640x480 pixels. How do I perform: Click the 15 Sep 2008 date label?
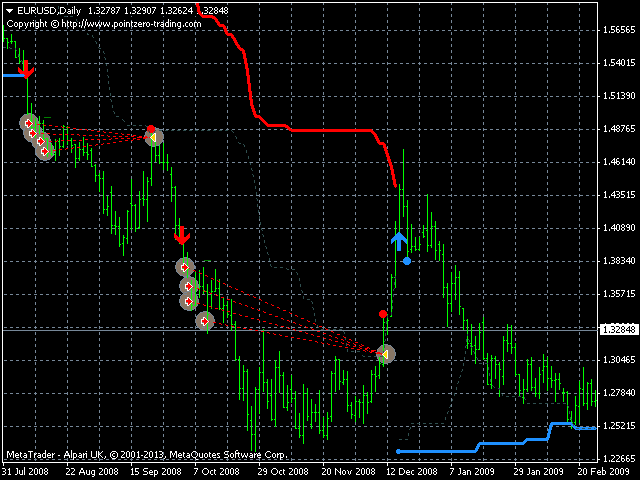156,472
